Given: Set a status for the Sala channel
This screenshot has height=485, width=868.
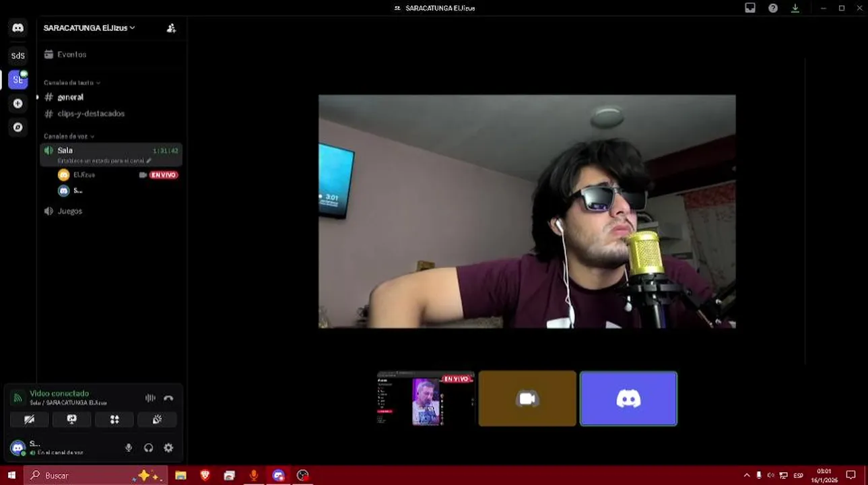Looking at the screenshot, I should 104,161.
